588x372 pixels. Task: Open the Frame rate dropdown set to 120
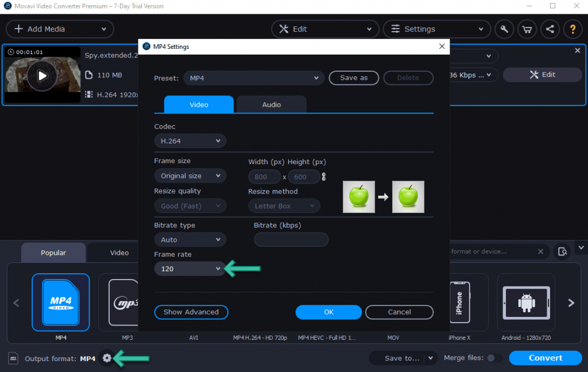click(190, 268)
